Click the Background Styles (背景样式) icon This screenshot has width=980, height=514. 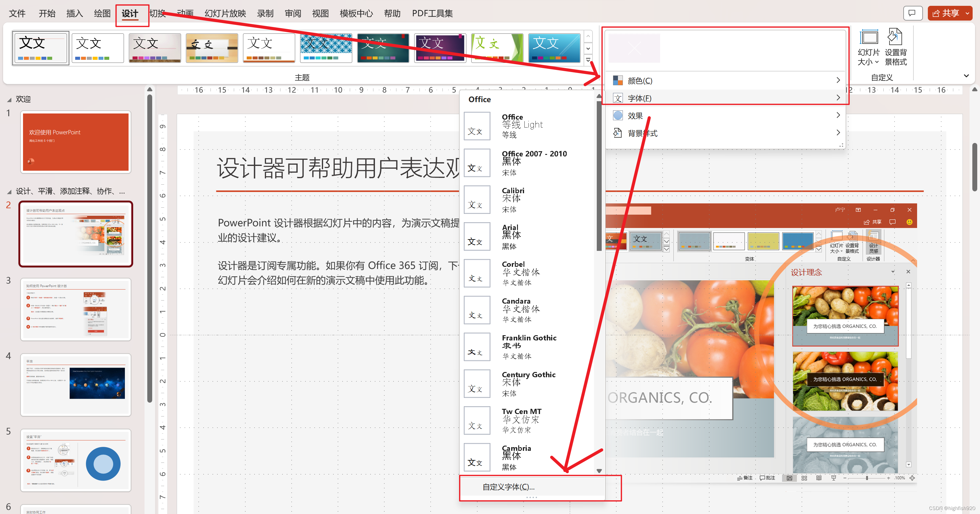[618, 133]
